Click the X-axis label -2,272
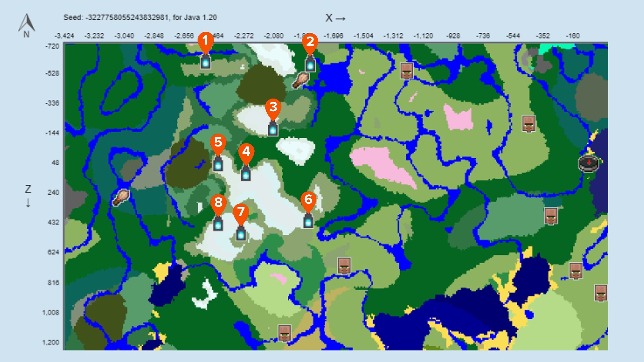The width and height of the screenshot is (644, 362). pyautogui.click(x=244, y=36)
